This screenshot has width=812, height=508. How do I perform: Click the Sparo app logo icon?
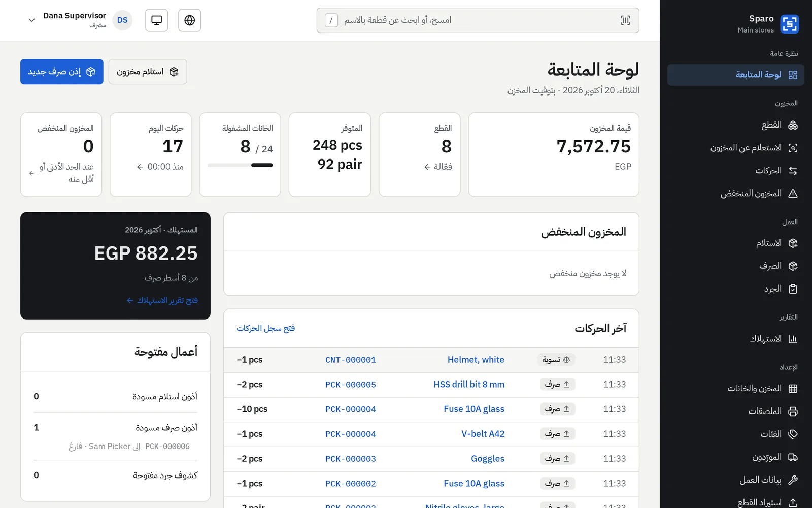pyautogui.click(x=790, y=24)
